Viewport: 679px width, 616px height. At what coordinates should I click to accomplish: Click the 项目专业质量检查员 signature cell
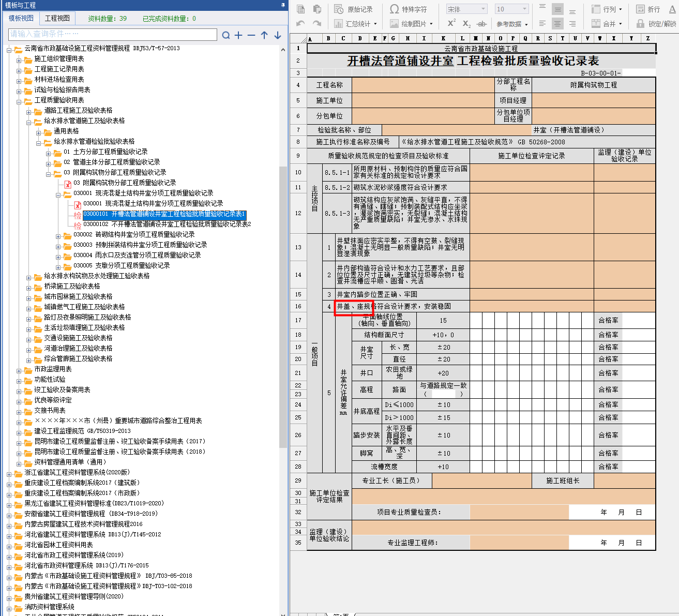pyautogui.click(x=519, y=512)
